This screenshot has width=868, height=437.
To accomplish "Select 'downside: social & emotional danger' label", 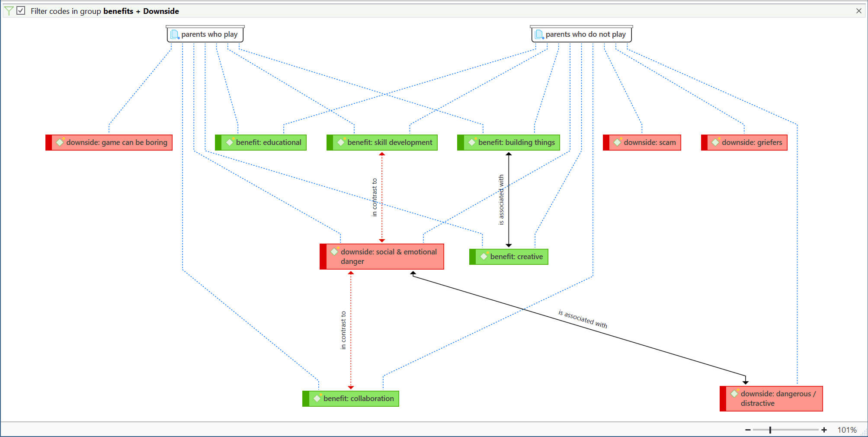I will point(388,257).
